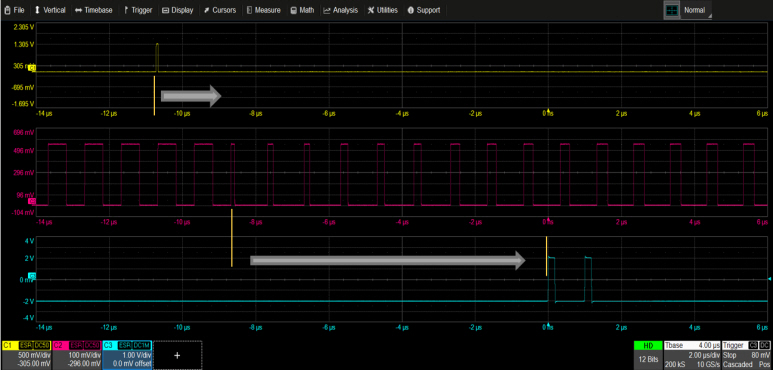The height and width of the screenshot is (370, 773).
Task: Add a new trace with plus button
Action: coord(177,355)
